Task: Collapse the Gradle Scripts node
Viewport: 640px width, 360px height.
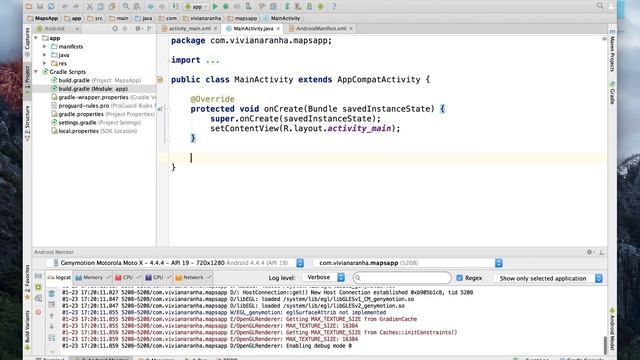Action: click(36, 72)
